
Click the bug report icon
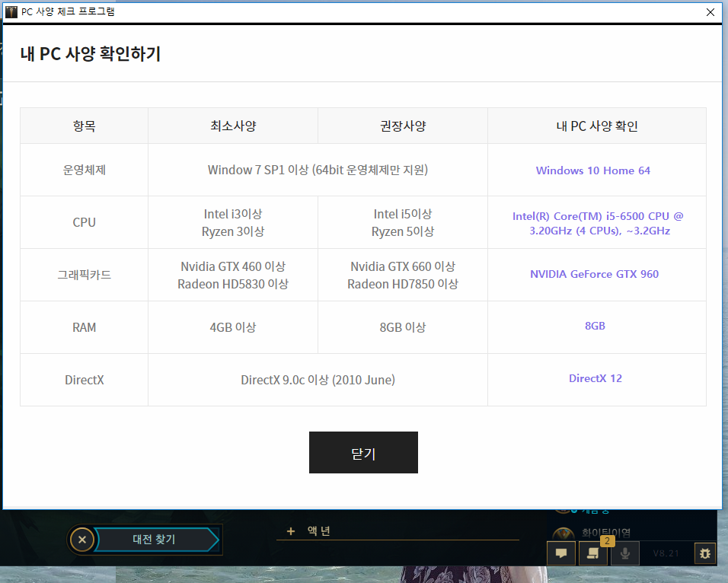[704, 553]
